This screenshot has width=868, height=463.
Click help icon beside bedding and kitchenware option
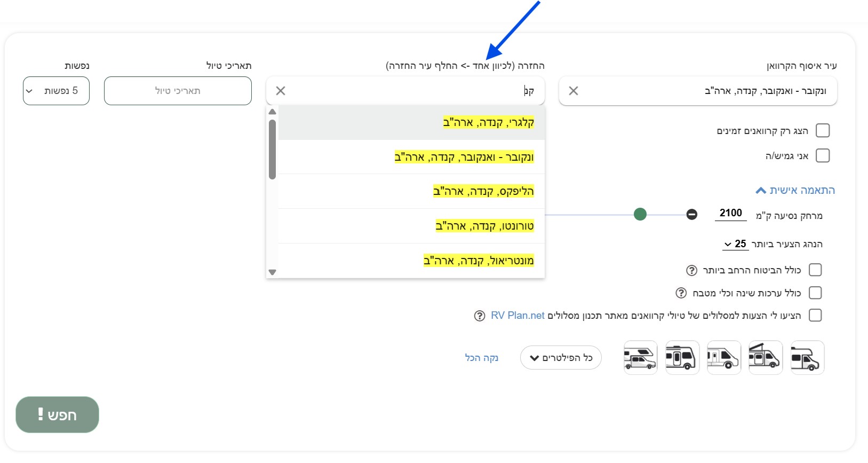(x=681, y=293)
